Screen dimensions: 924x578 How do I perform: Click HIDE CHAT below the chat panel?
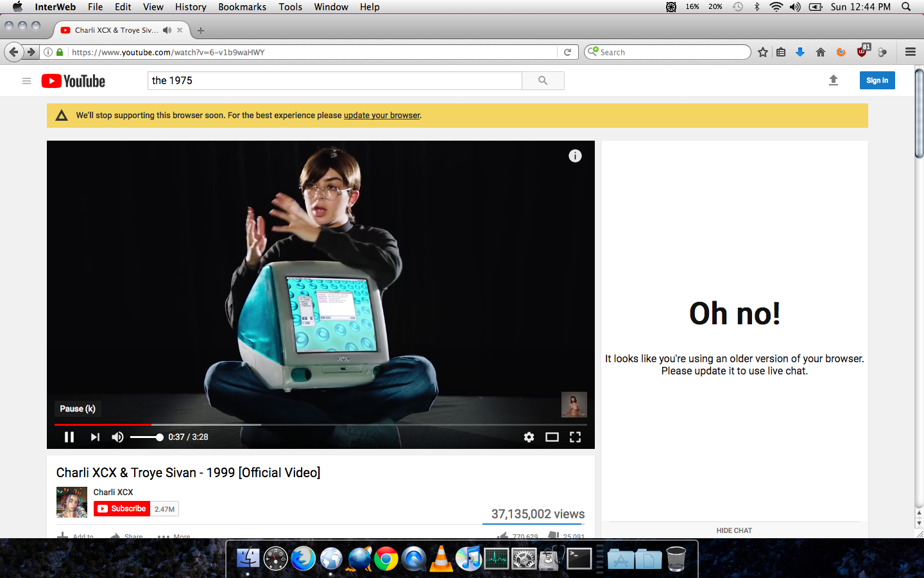pos(734,530)
